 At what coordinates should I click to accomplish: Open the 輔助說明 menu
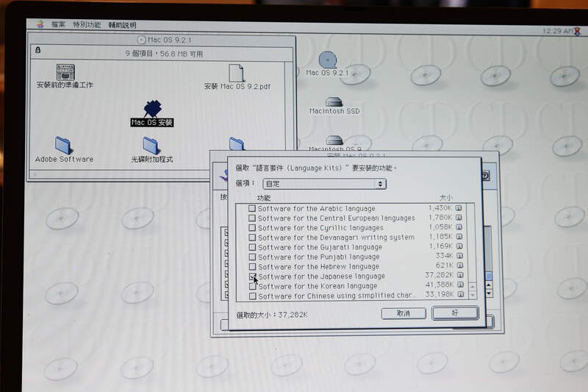(x=122, y=26)
